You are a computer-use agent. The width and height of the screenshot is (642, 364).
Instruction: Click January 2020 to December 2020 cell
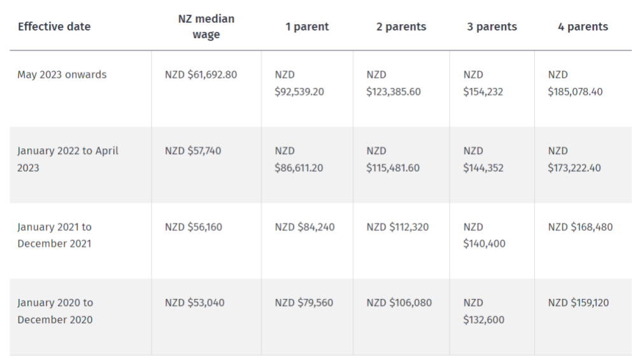55,311
